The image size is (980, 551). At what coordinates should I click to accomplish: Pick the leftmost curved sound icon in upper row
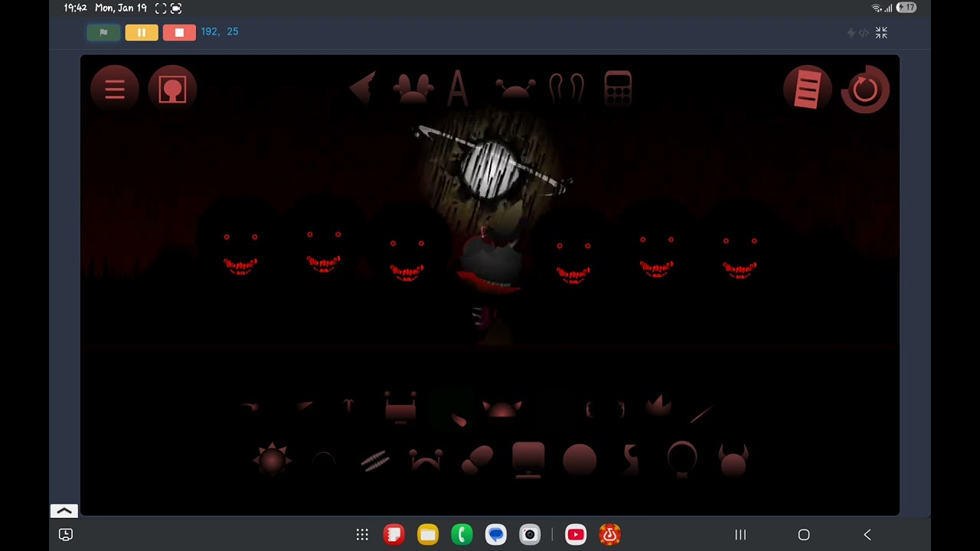250,406
